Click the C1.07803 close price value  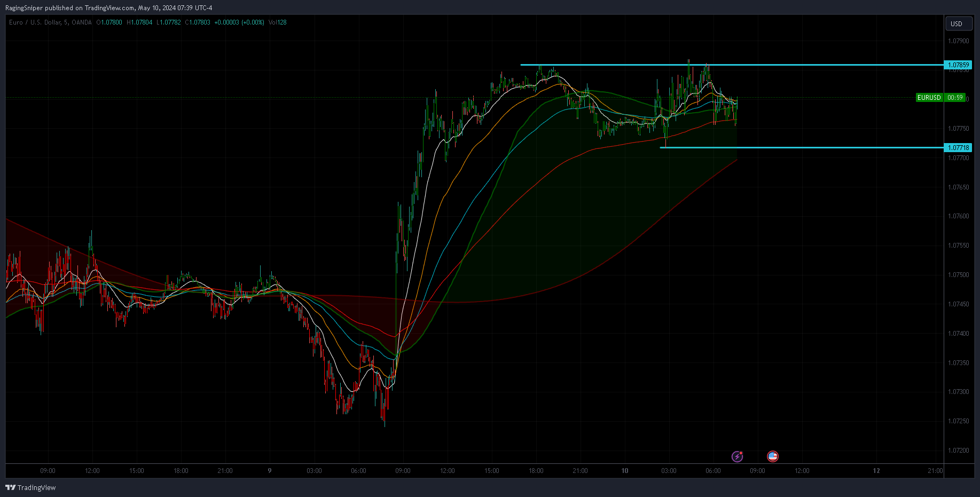198,22
